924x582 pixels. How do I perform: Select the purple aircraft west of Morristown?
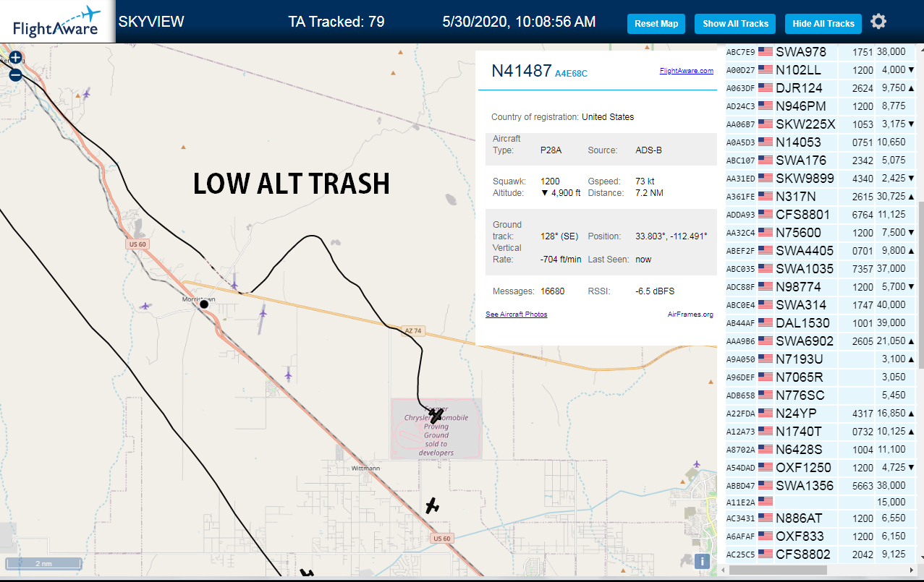pyautogui.click(x=146, y=307)
